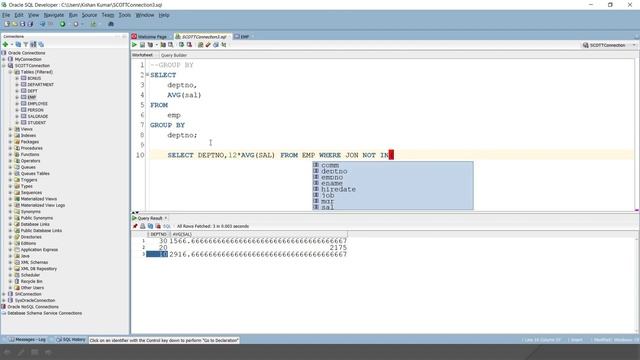Click the Filter funnel icon in Connections panel
Screen dimensions: 640x360
pyautogui.click(x=26, y=44)
